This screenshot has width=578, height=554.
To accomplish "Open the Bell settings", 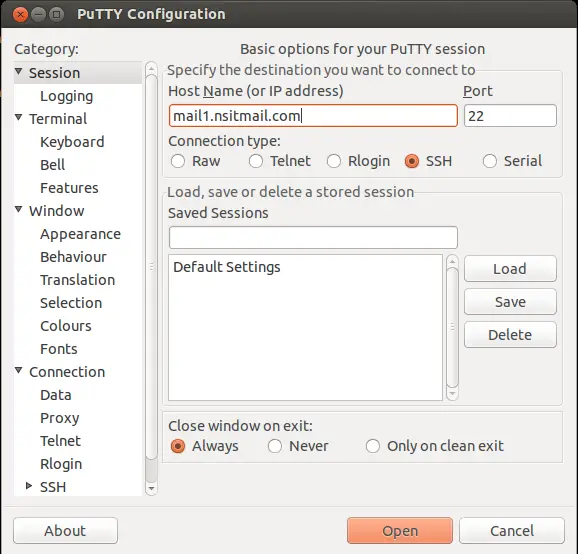I will click(x=52, y=165).
